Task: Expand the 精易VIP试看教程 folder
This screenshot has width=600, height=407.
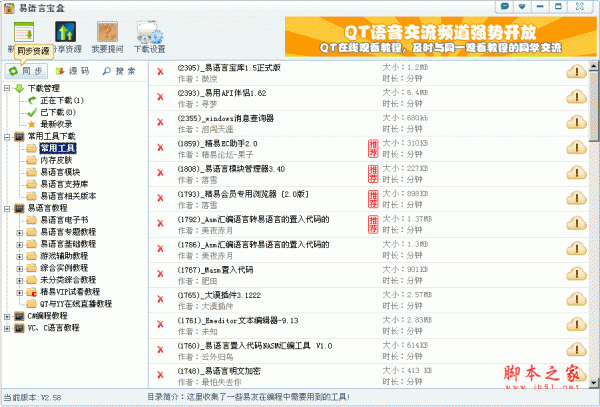Action: [20, 293]
